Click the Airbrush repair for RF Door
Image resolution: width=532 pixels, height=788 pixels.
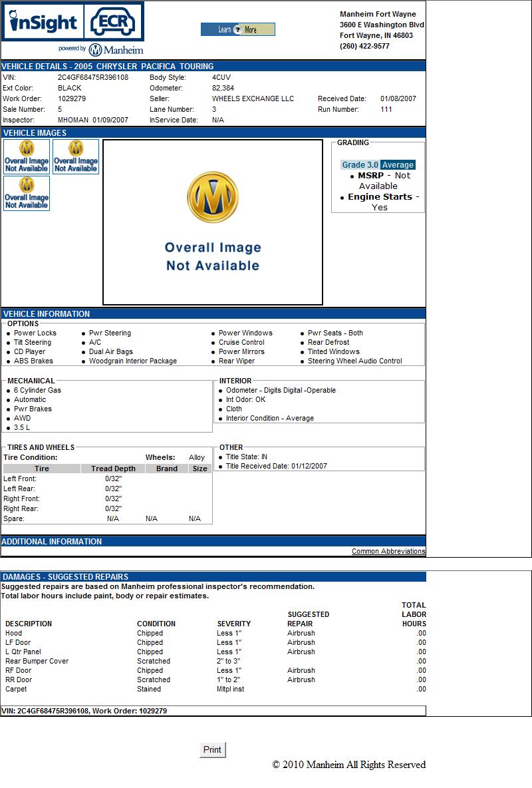click(x=301, y=670)
